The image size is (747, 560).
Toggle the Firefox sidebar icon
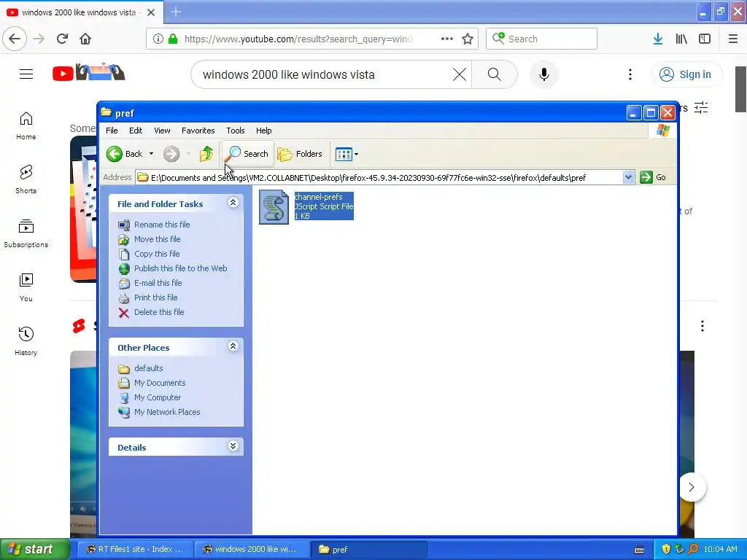[x=705, y=39]
